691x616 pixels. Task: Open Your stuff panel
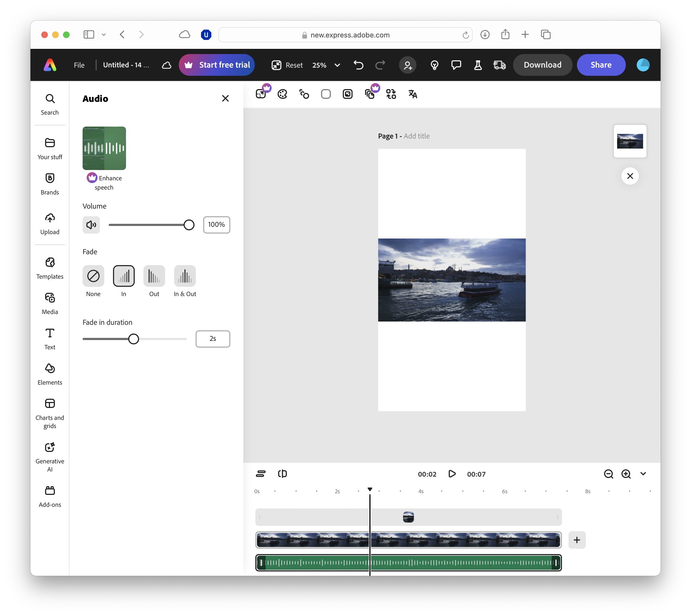click(50, 149)
